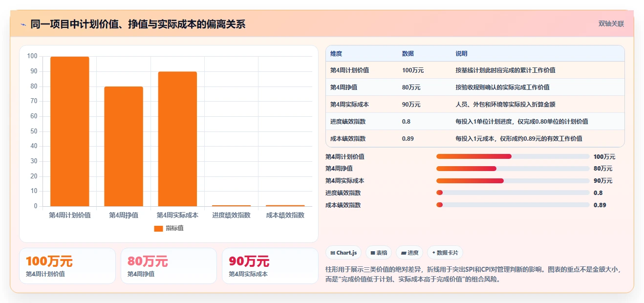Click description 按验收规则确认的实际完成工作价值
This screenshot has width=644, height=303.
(502, 87)
